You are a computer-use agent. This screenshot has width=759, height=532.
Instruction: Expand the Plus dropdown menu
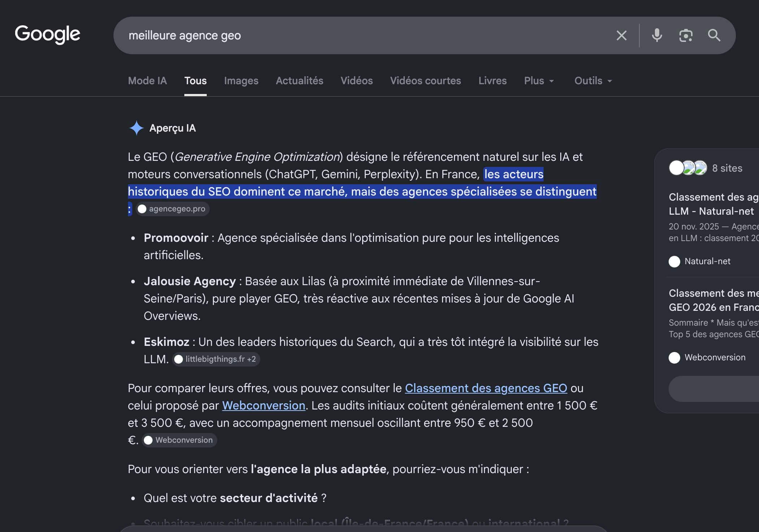click(539, 81)
